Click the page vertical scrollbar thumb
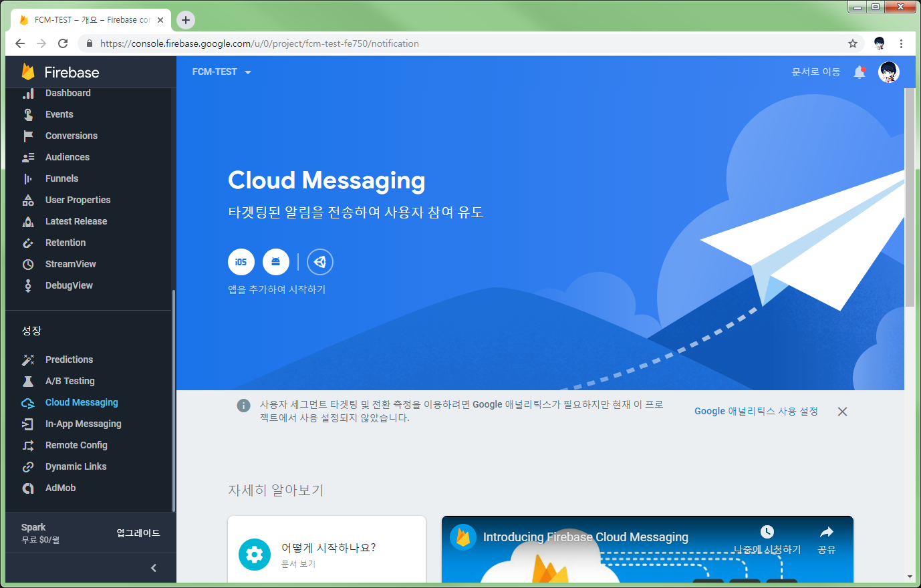Viewport: 921px width, 588px height. [x=910, y=197]
